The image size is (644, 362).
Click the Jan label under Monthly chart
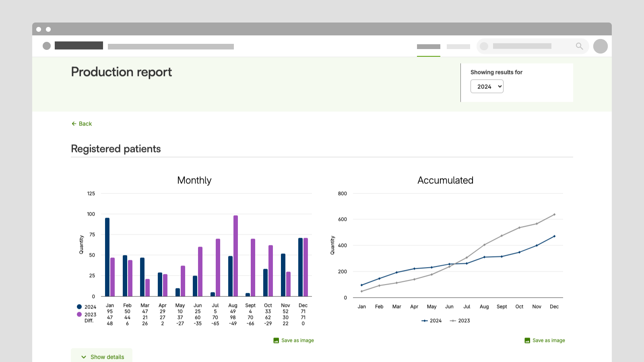110,305
